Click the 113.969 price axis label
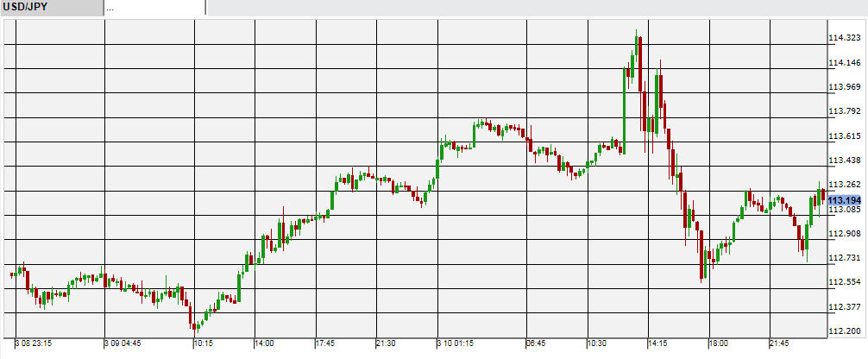Viewport: 868px width, 359px height. pyautogui.click(x=844, y=87)
